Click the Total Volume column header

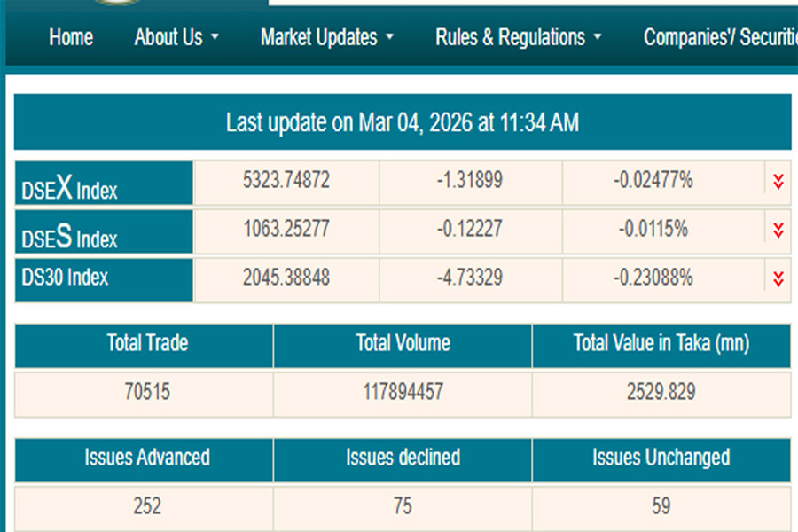[x=403, y=343]
